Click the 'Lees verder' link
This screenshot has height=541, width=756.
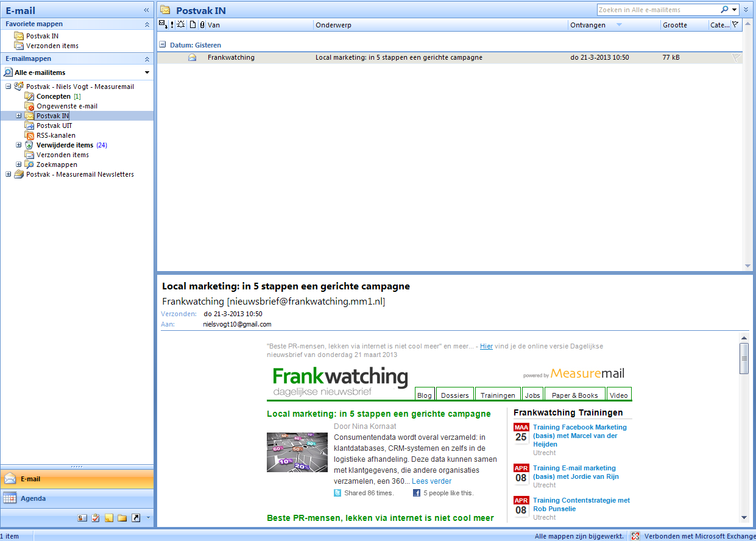(x=431, y=481)
